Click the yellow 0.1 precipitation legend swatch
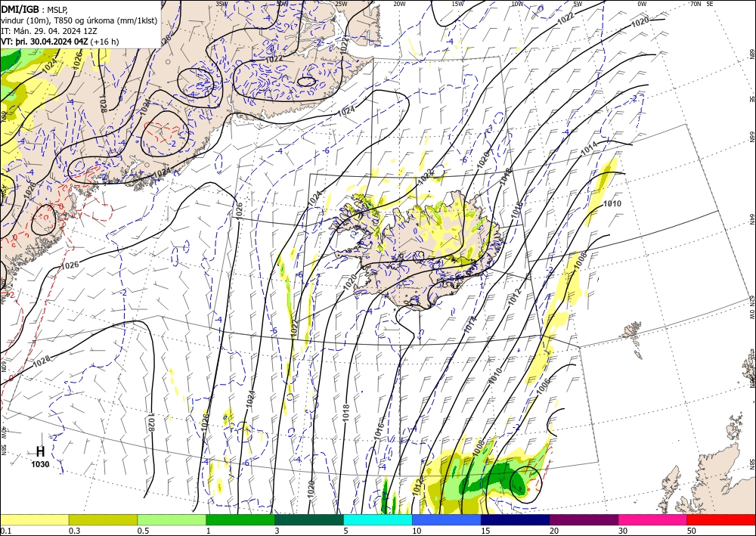 pyautogui.click(x=34, y=519)
